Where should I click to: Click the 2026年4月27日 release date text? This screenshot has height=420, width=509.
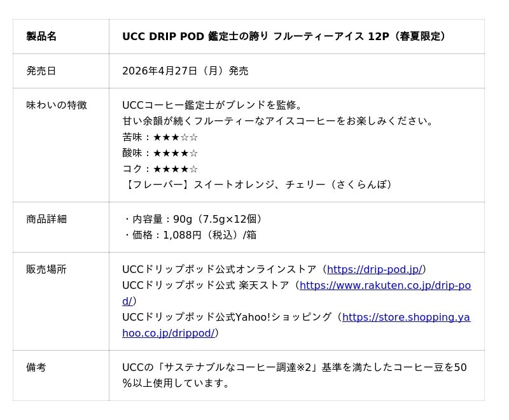pos(185,71)
